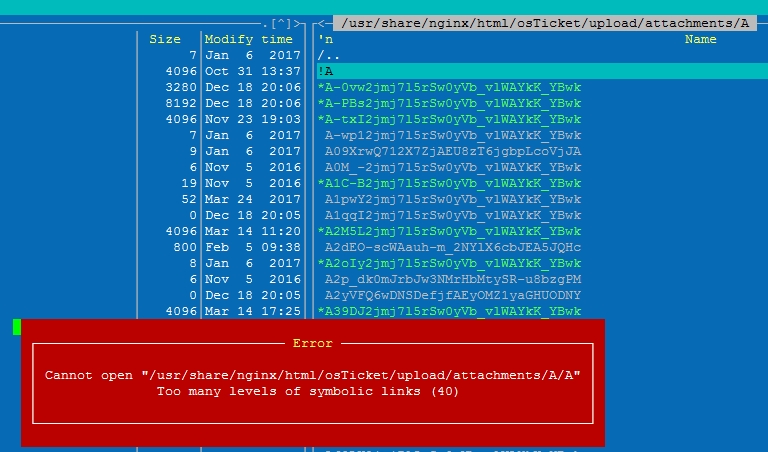
Task: Click the Feb 5 09:38 modify time
Action: pyautogui.click(x=253, y=247)
